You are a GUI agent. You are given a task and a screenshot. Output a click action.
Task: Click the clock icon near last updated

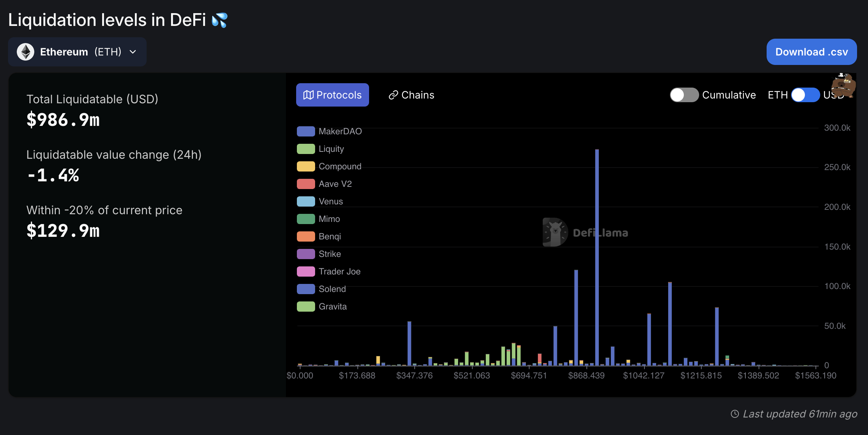pos(735,414)
